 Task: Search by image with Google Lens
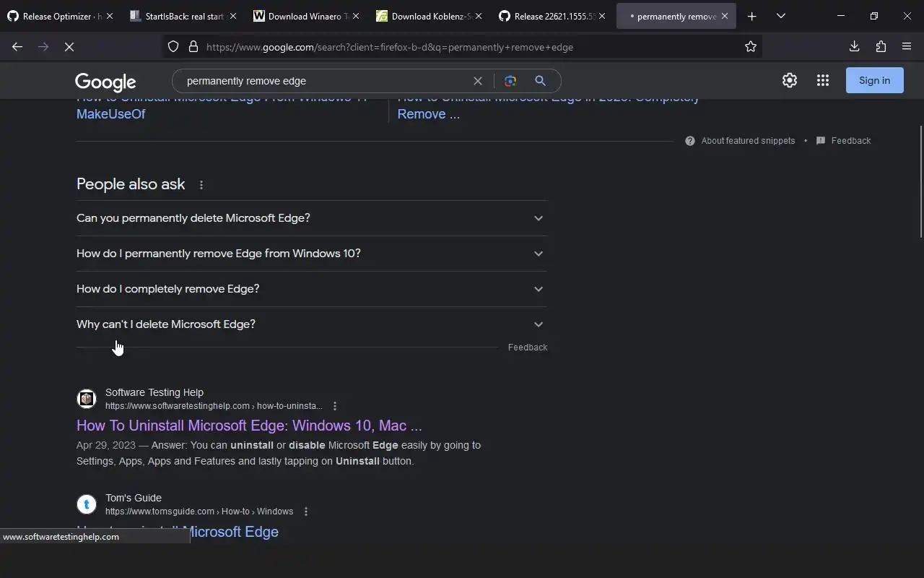510,81
